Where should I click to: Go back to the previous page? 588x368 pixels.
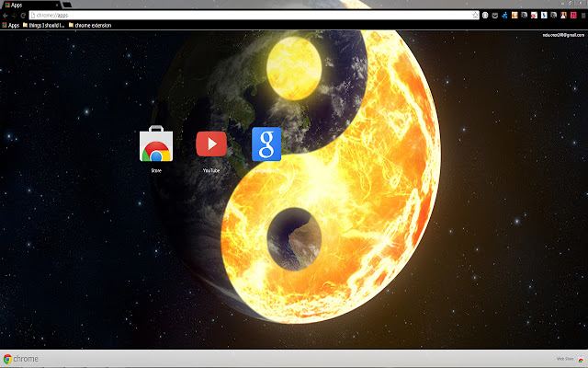[6, 16]
